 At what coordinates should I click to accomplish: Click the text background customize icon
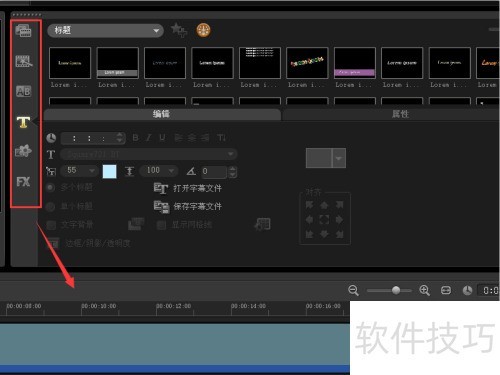tap(136, 224)
